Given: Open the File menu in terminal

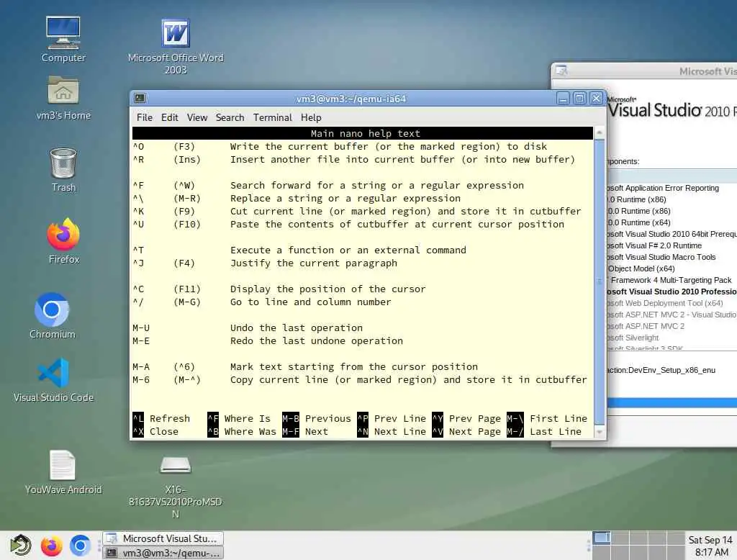Looking at the screenshot, I should [x=144, y=117].
